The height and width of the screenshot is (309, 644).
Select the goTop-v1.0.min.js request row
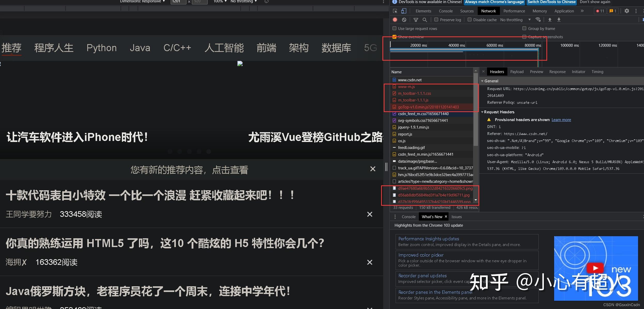(x=428, y=107)
